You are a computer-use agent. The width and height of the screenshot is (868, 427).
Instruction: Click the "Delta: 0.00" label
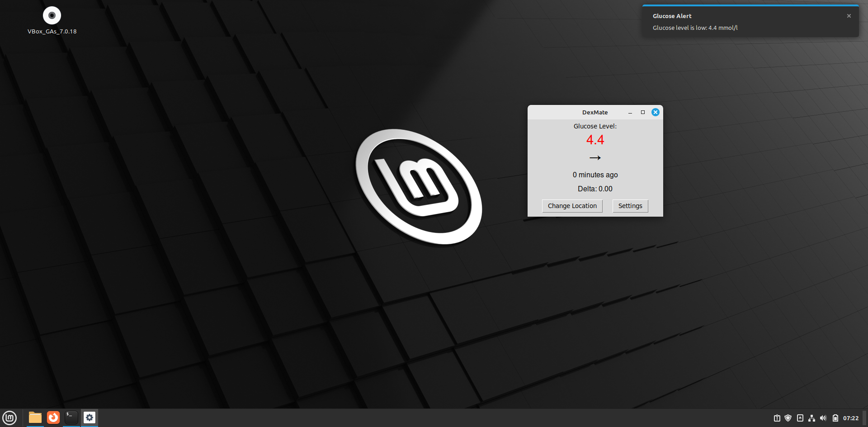(x=595, y=189)
